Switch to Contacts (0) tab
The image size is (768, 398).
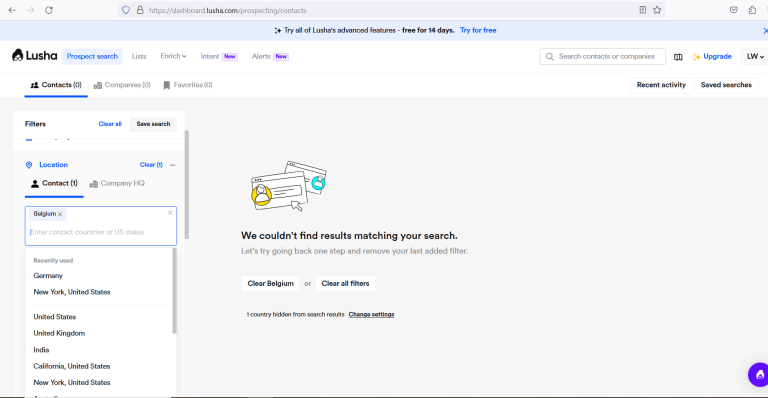[x=56, y=85]
